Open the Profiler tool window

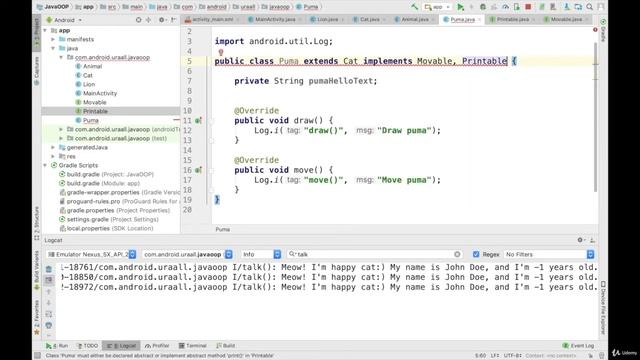157,346
